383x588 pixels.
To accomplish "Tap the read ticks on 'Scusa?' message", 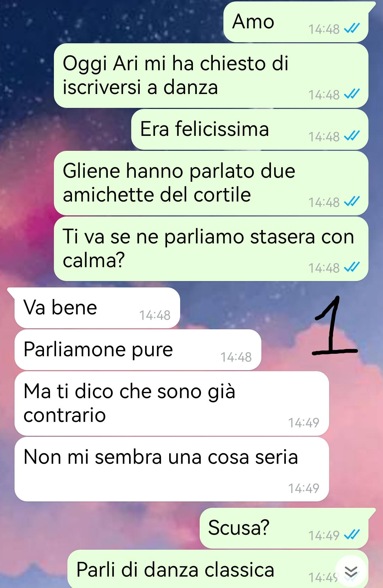I will click(x=352, y=535).
